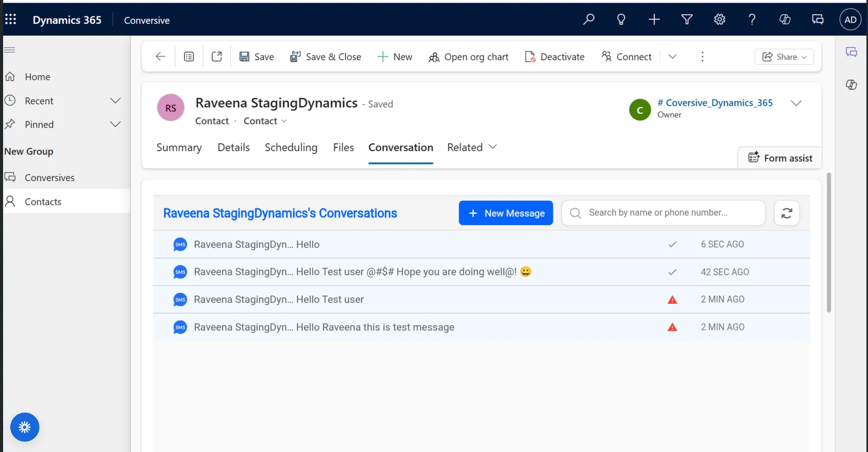This screenshot has width=868, height=452.
Task: Click Save & Close
Action: 325,56
